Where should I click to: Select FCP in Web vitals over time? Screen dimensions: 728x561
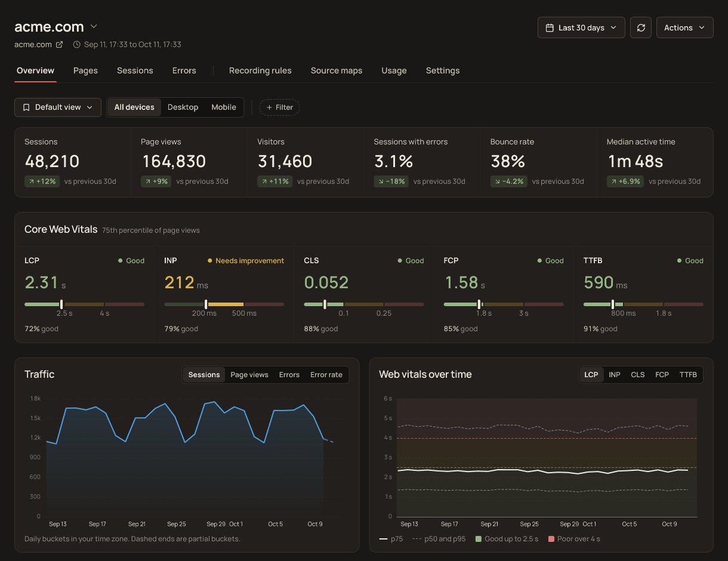tap(662, 375)
